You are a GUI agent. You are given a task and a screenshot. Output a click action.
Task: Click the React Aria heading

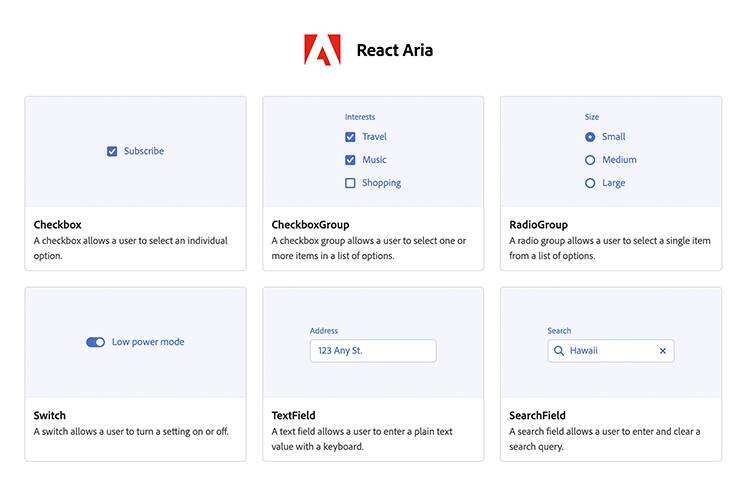click(x=394, y=50)
